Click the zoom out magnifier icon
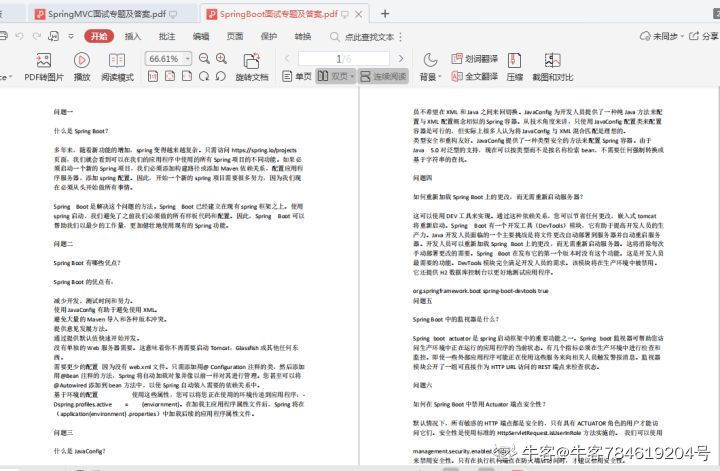The image size is (720, 471). point(204,58)
